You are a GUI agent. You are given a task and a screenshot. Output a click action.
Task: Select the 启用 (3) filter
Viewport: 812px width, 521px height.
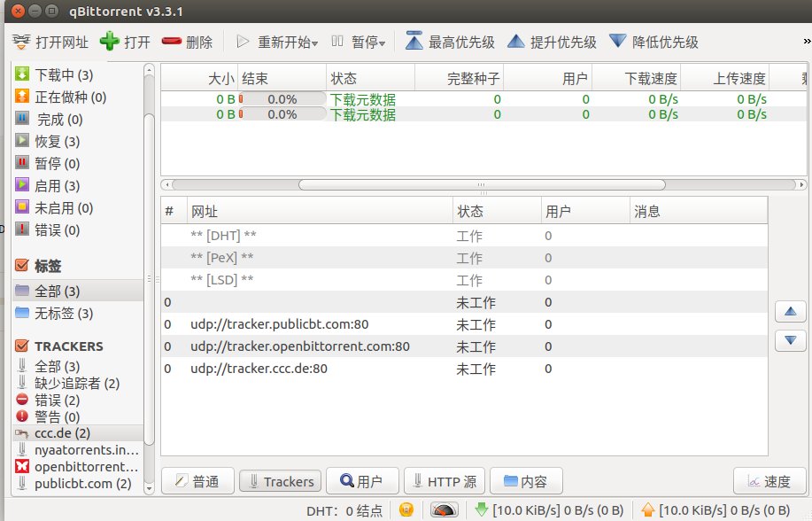tap(78, 185)
